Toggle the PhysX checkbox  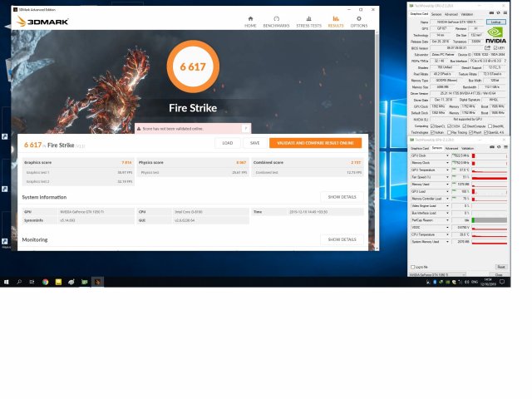tap(470, 133)
